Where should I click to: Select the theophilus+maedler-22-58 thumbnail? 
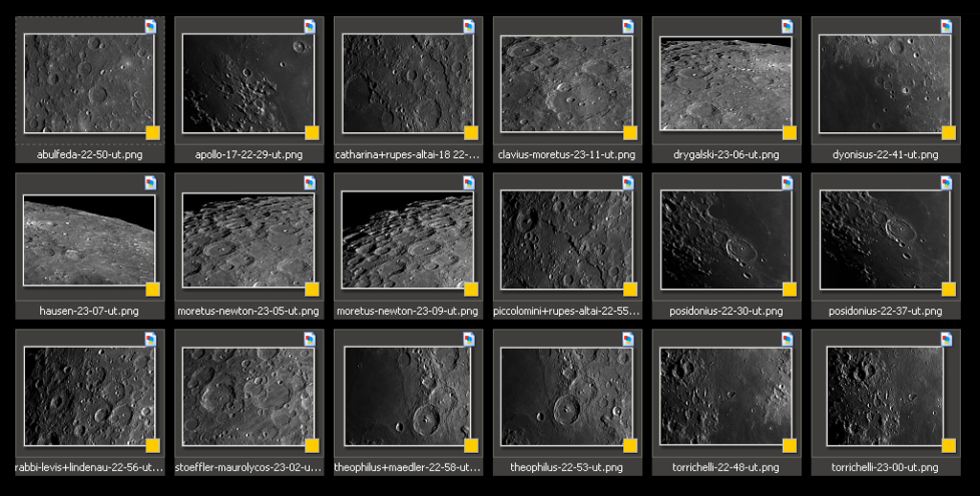tap(407, 395)
